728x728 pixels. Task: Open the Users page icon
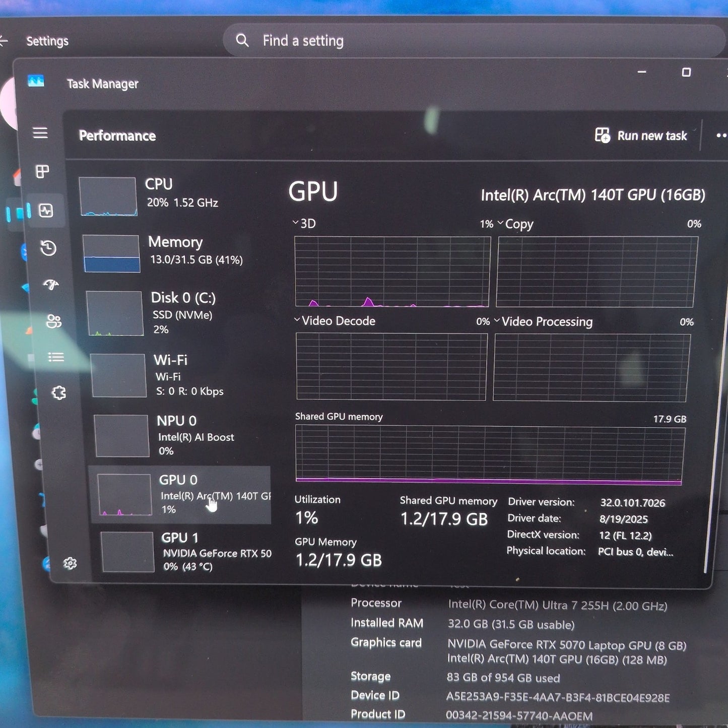54,321
